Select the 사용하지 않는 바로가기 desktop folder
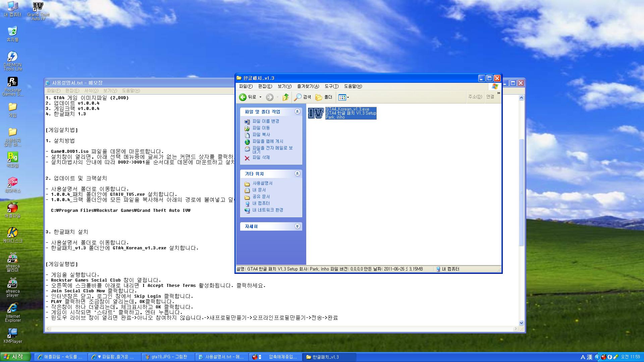The width and height of the screenshot is (644, 362). point(12,137)
